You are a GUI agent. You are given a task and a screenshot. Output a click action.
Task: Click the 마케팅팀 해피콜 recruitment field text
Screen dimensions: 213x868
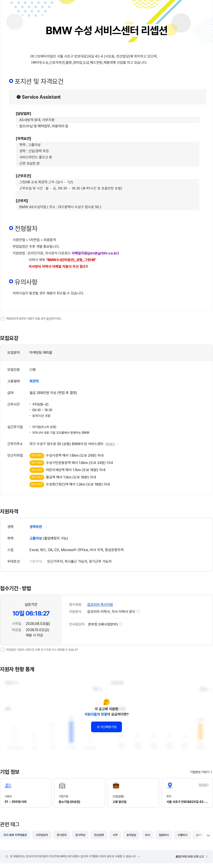pyautogui.click(x=41, y=352)
